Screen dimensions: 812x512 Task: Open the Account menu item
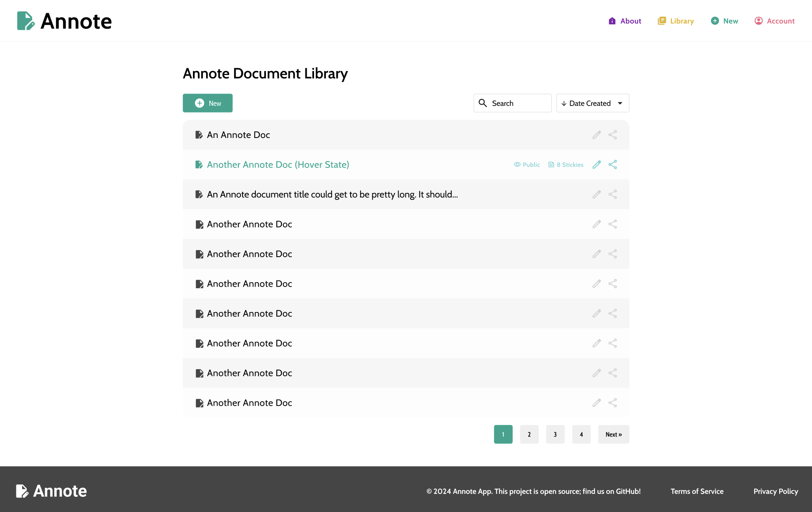point(774,21)
